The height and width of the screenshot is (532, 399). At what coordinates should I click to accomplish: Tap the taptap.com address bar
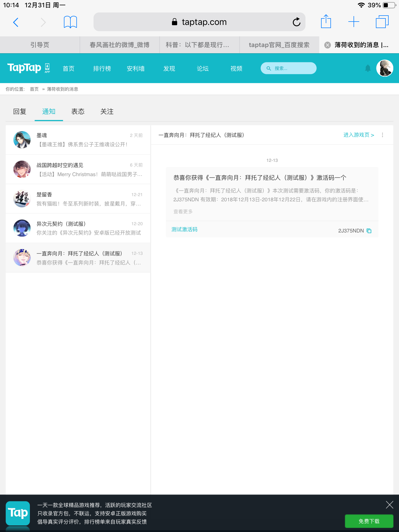pos(199,22)
